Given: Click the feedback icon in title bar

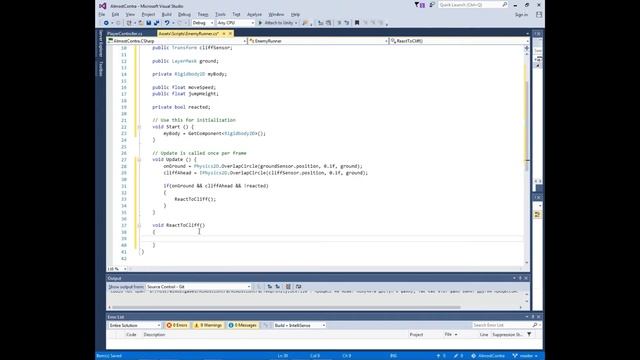Looking at the screenshot, I should [x=432, y=5].
